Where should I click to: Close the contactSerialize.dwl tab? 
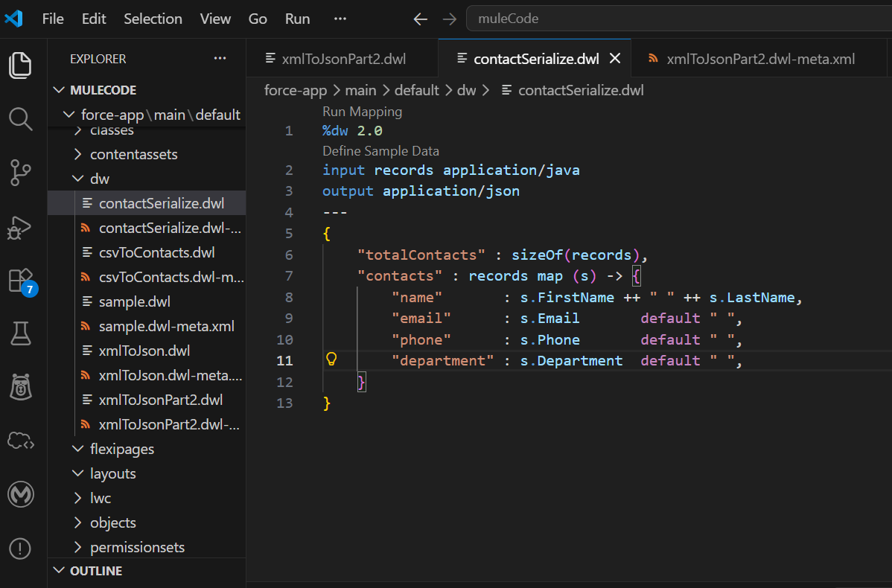(615, 59)
